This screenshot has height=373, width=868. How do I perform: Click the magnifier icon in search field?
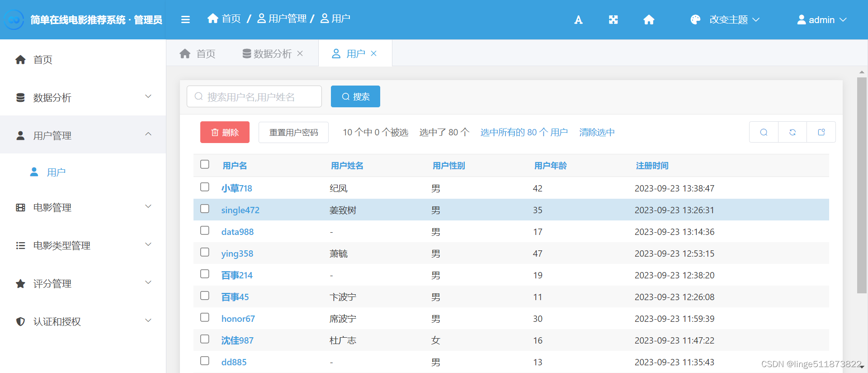(x=198, y=96)
